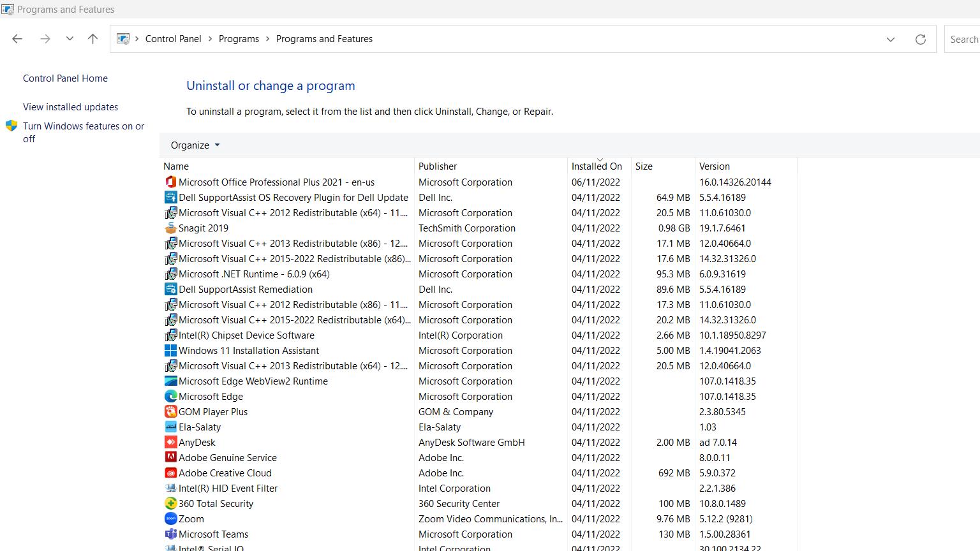Open the Organize dropdown menu
980x551 pixels.
[195, 145]
